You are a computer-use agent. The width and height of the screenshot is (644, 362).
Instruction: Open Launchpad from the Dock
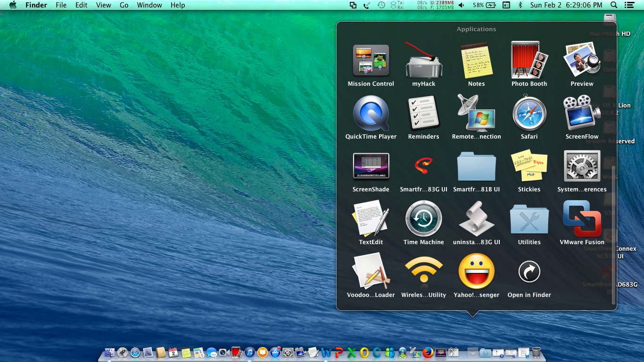pyautogui.click(x=123, y=353)
